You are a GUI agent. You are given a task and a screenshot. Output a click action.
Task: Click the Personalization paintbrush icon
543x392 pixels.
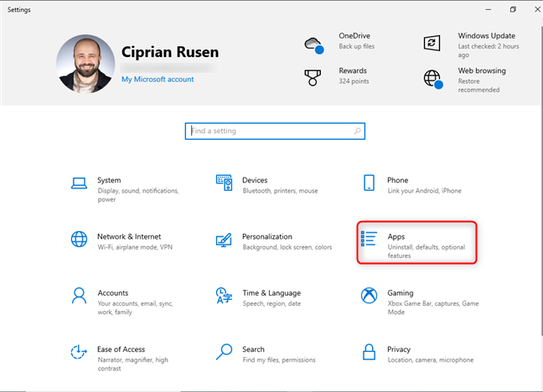[x=224, y=240]
